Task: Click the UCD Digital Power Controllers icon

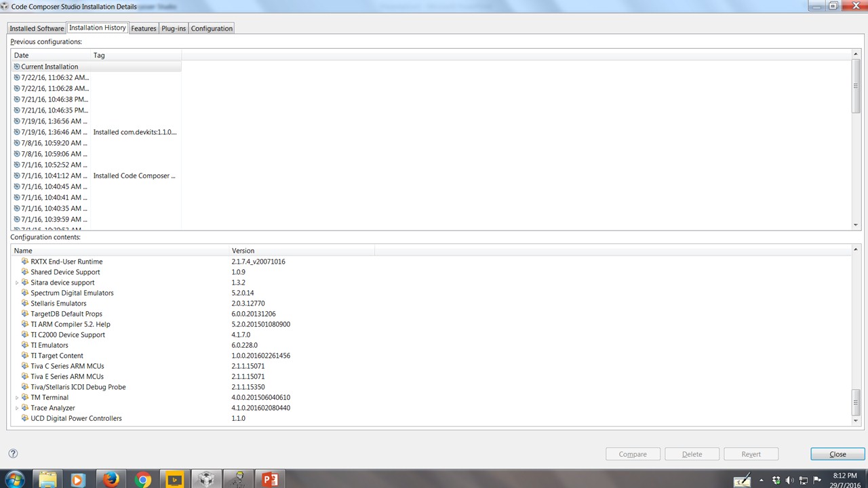Action: pyautogui.click(x=25, y=418)
